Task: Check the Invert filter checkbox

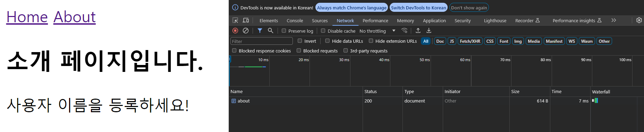Action: coord(300,41)
